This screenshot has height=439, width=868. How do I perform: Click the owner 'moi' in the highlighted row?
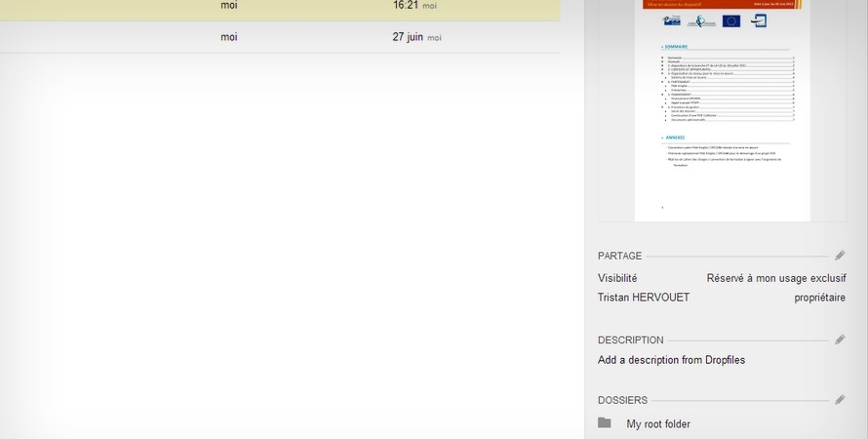tap(229, 6)
